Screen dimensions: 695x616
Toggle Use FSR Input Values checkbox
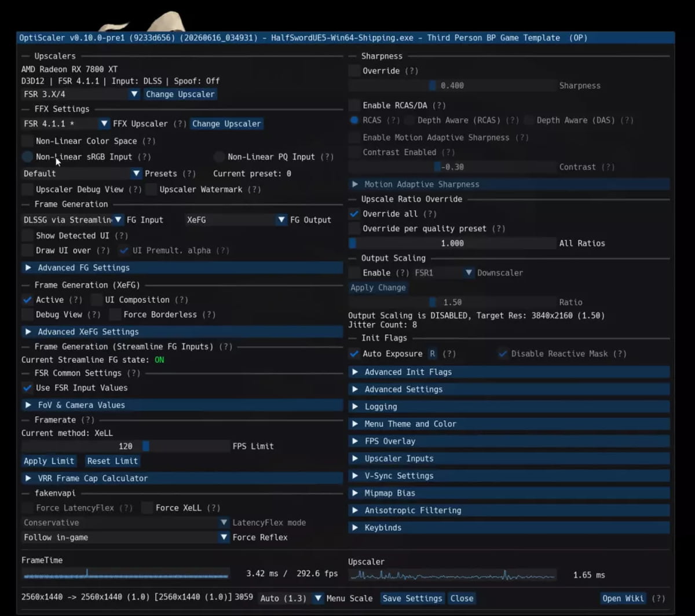[27, 387]
